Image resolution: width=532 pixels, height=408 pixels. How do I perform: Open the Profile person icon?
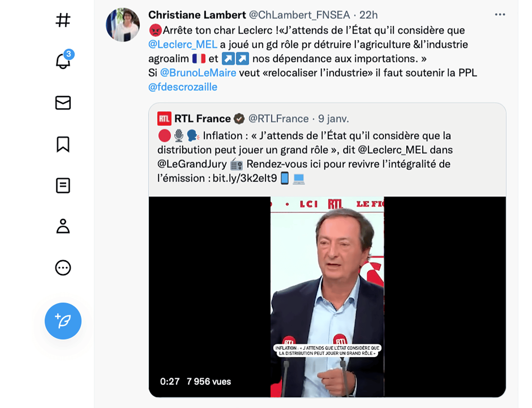coord(63,226)
